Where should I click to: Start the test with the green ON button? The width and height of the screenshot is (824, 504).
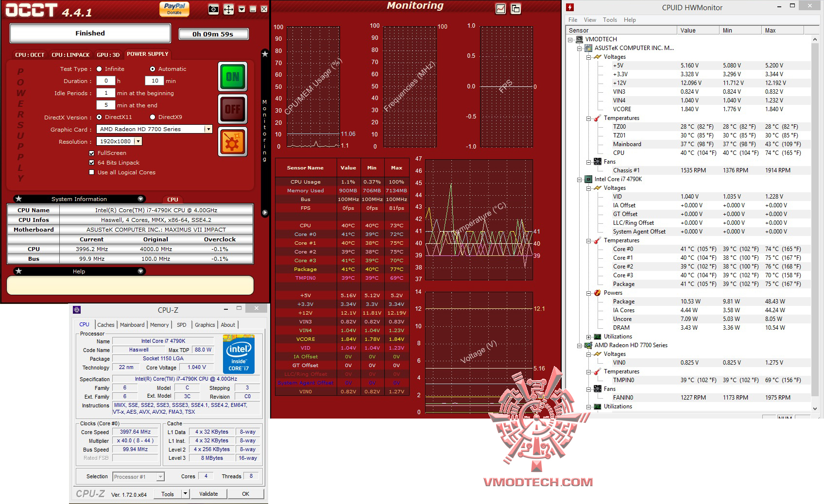(x=233, y=76)
